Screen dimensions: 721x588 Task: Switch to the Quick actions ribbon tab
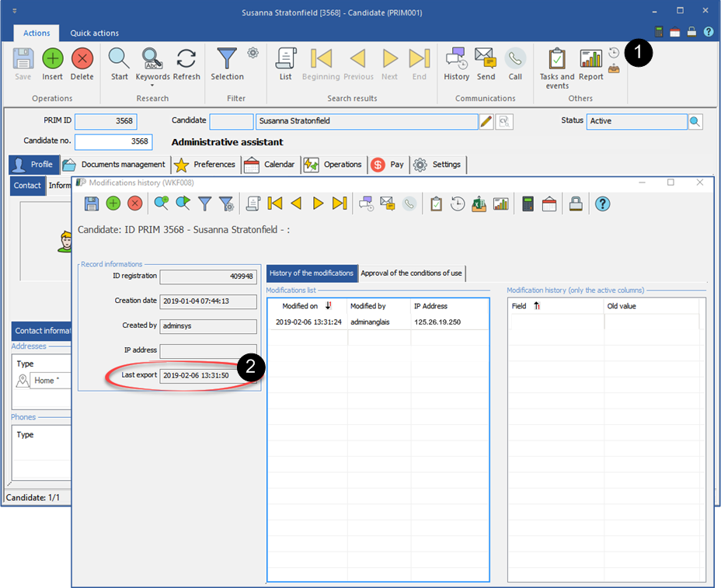(x=94, y=33)
